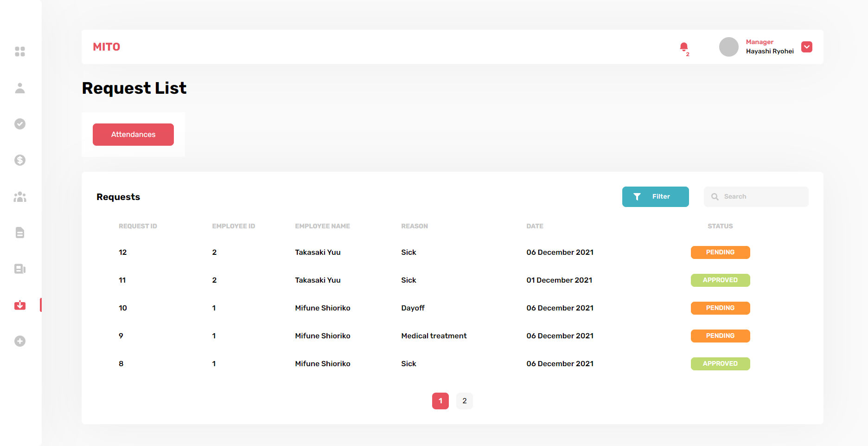868x446 pixels.
Task: Open the dashboard grid icon in sidebar
Action: [20, 52]
